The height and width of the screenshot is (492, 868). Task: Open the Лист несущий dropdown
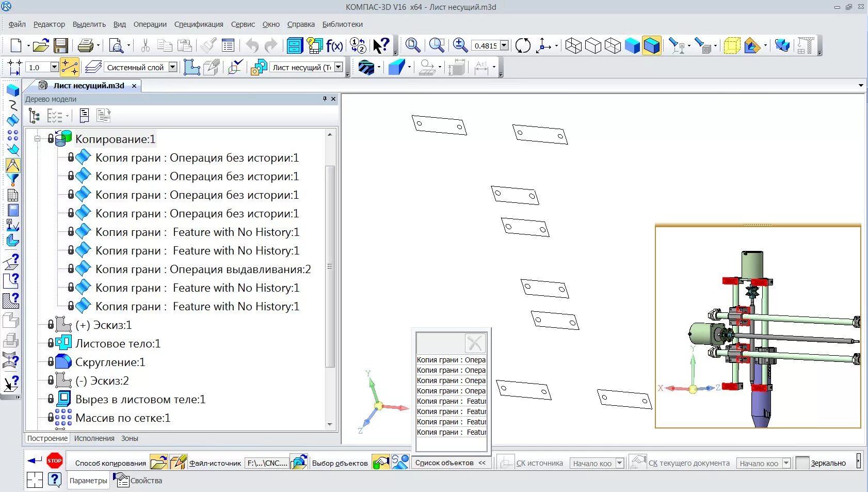pyautogui.click(x=339, y=67)
